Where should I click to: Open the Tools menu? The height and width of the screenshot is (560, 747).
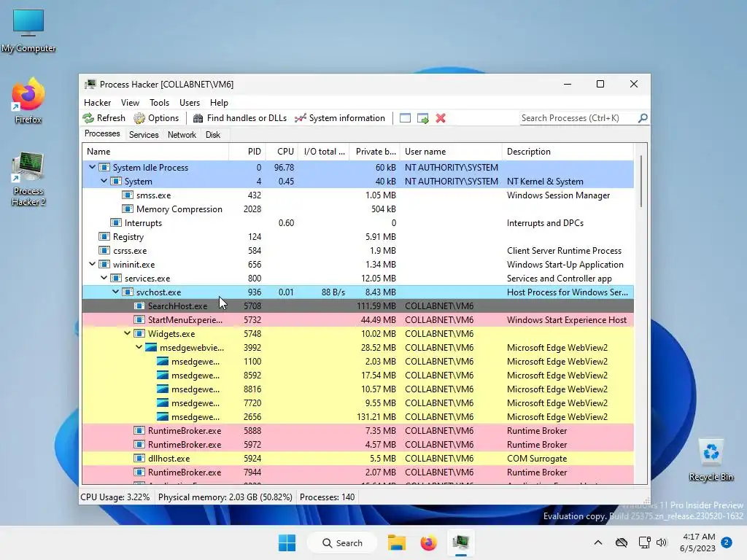(159, 102)
